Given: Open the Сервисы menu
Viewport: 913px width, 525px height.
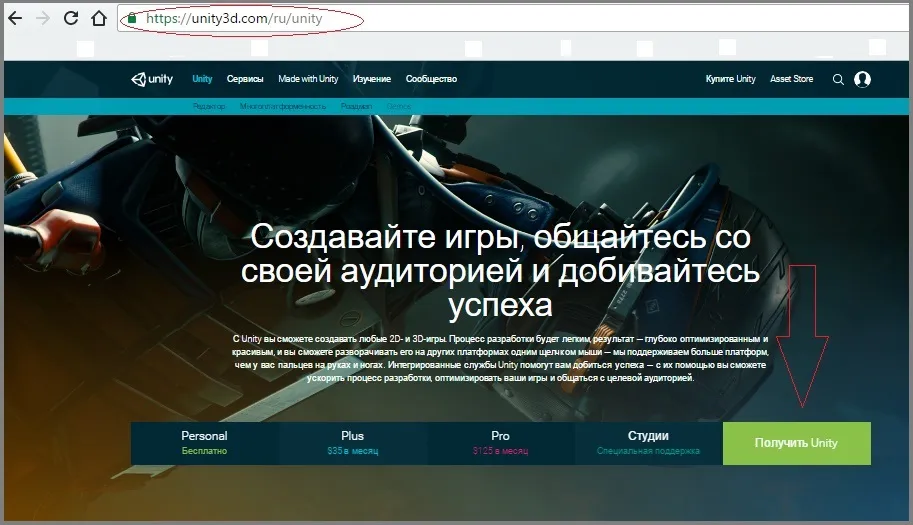Looking at the screenshot, I should point(245,79).
